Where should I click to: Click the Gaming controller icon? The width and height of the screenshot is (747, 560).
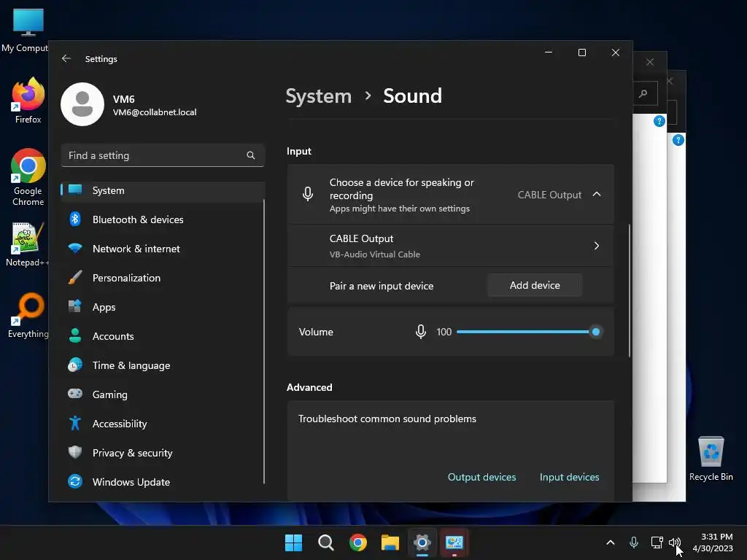click(x=75, y=394)
